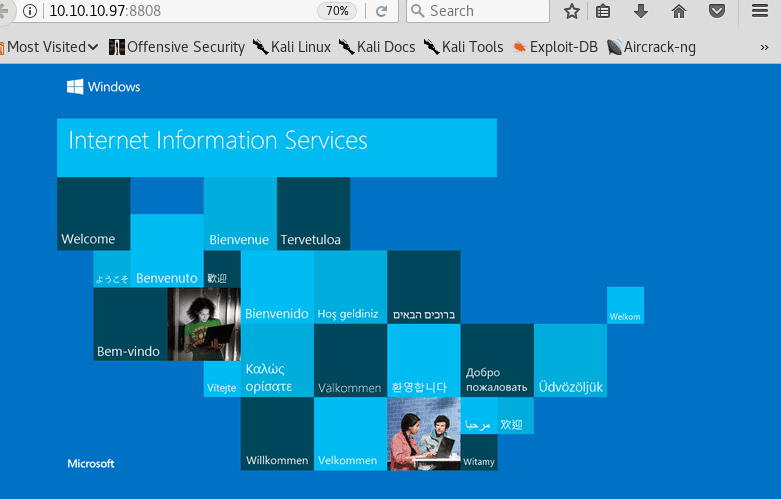Click the Welcome tile

click(x=94, y=214)
